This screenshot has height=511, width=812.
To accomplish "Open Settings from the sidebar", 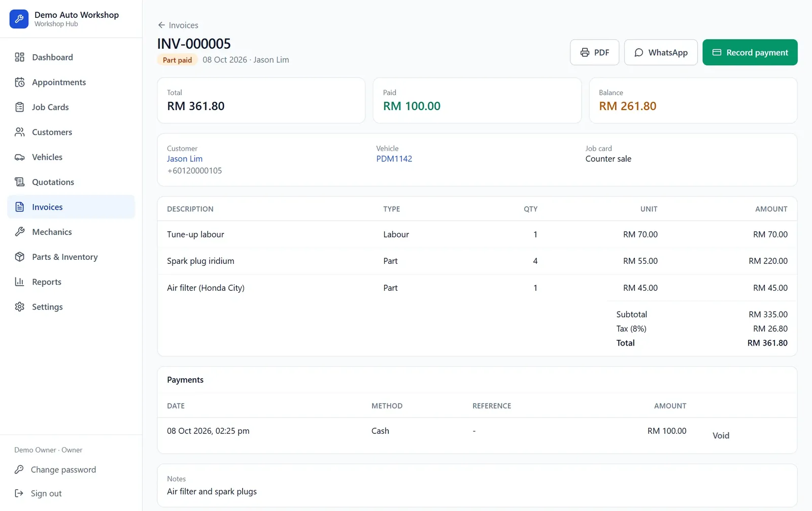I will coord(71,307).
